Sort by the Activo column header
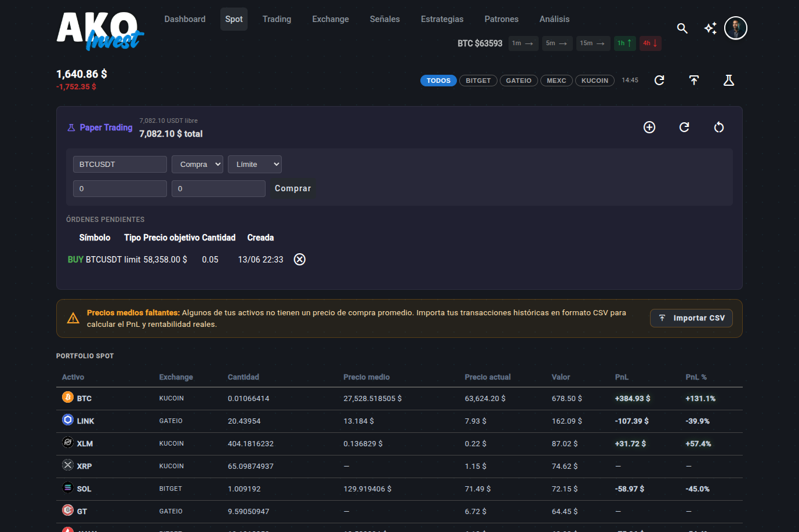 click(73, 377)
